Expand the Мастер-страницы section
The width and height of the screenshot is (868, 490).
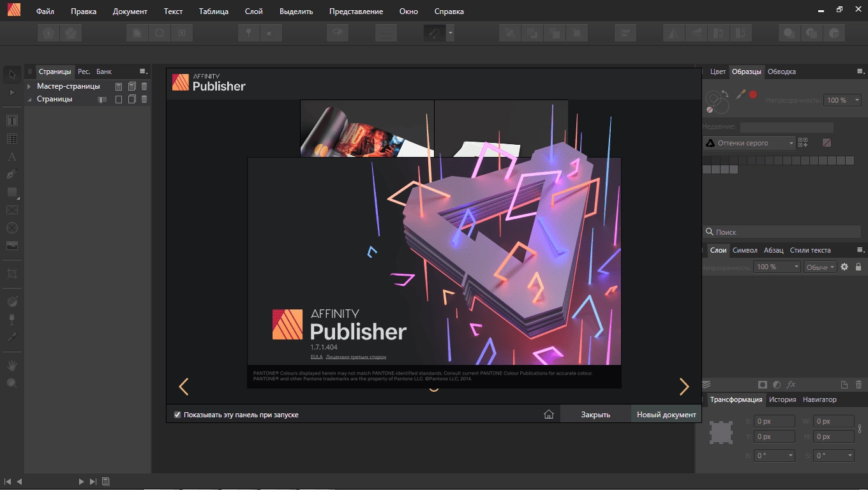29,86
